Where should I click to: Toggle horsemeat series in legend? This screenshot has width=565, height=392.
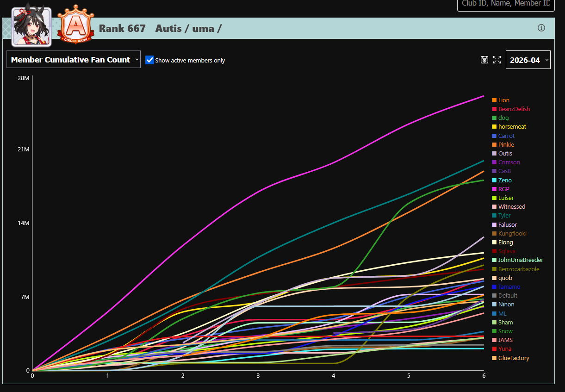(x=509, y=127)
